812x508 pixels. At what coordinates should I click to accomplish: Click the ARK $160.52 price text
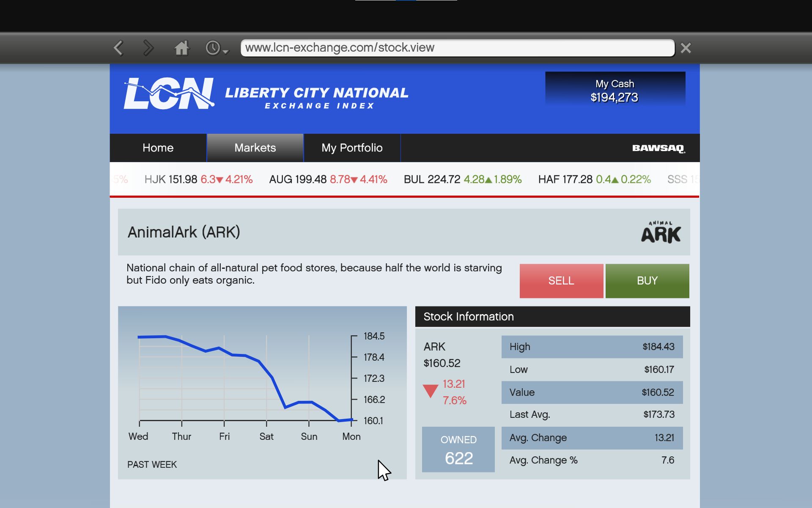442,355
